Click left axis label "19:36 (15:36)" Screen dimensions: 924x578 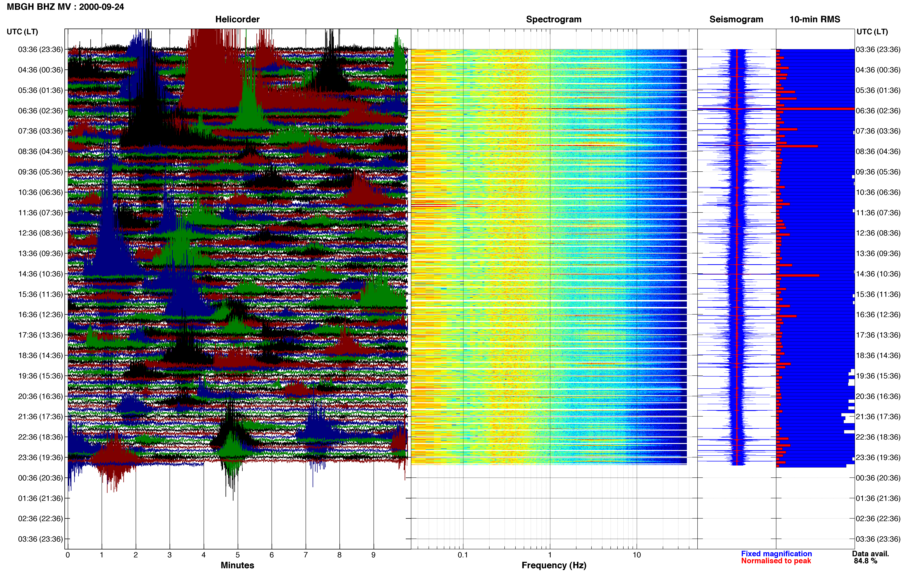click(40, 376)
